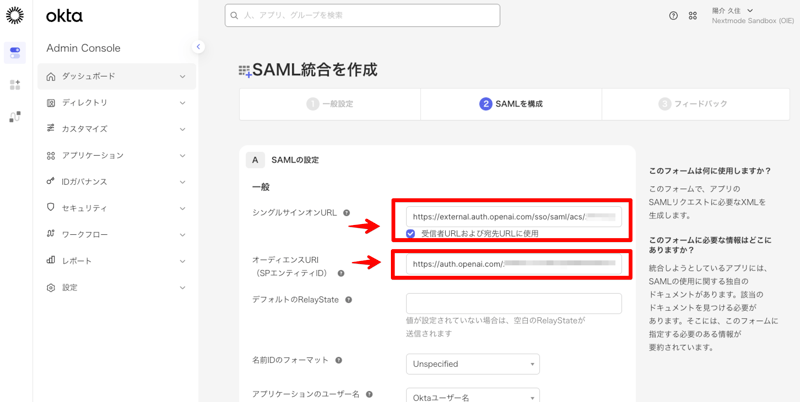This screenshot has height=402, width=800.
Task: Click the help icon beside シングルサインオンURL
Action: tap(347, 213)
